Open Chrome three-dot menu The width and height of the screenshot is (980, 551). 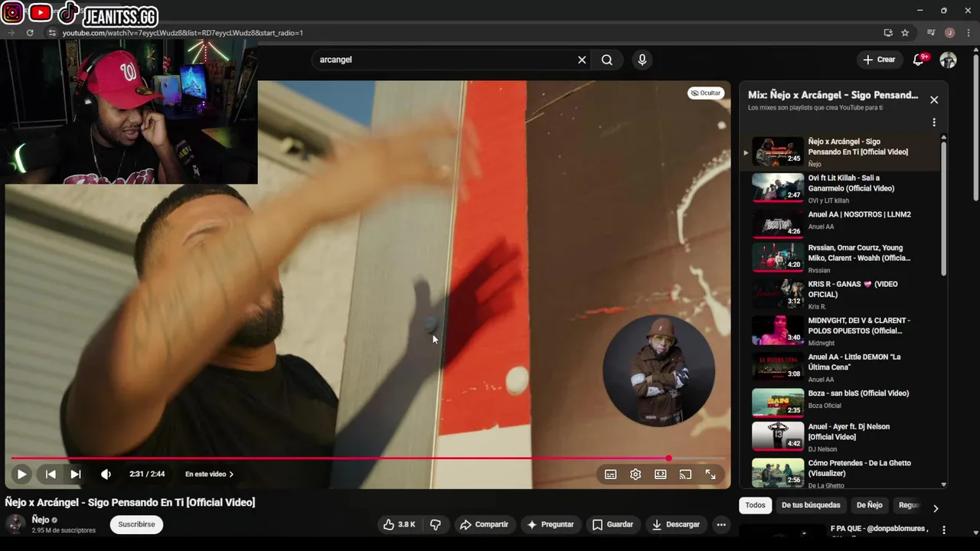tap(967, 33)
